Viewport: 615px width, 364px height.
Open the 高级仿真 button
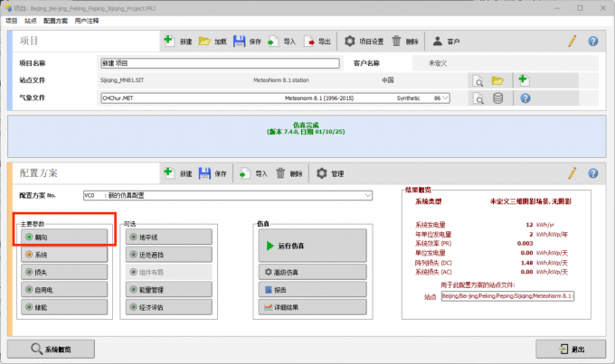313,272
